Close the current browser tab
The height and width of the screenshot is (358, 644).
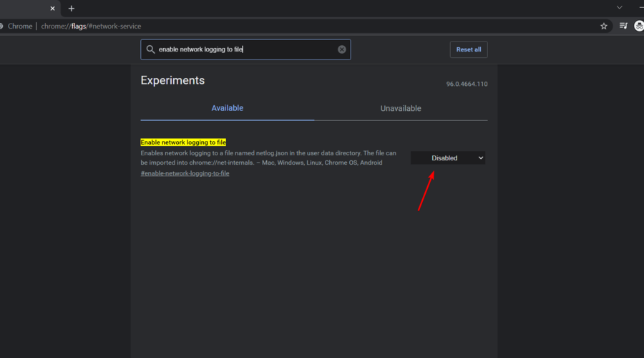click(x=52, y=8)
